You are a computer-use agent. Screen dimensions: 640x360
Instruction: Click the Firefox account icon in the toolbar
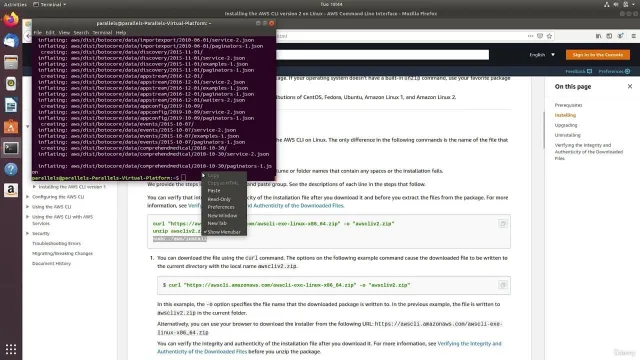pyautogui.click(x=620, y=36)
